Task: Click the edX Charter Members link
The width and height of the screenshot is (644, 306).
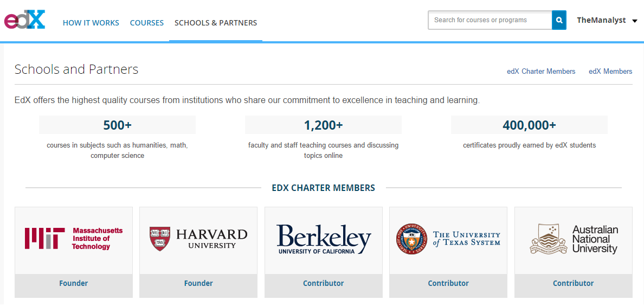Action: click(541, 72)
